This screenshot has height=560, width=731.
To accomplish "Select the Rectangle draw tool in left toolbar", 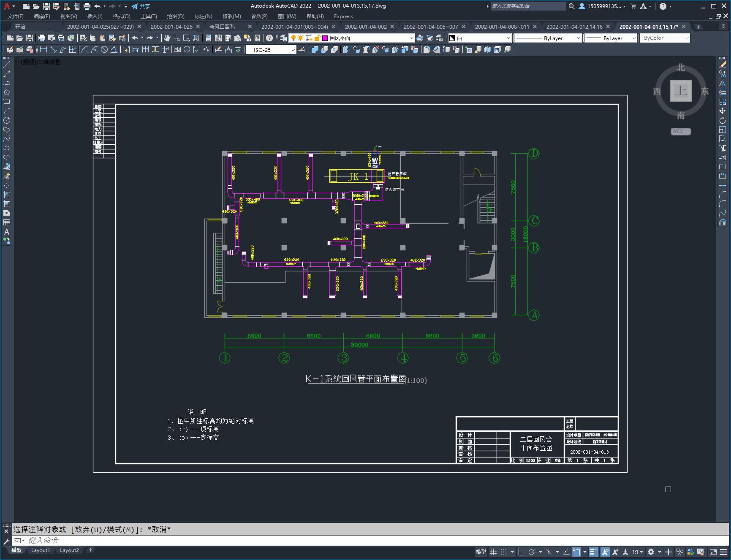I will tap(7, 102).
